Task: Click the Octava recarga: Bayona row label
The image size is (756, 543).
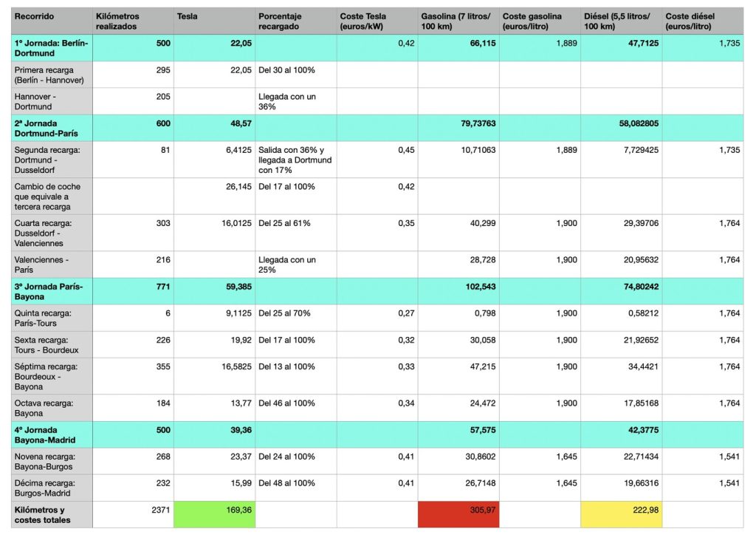Action: [52, 408]
